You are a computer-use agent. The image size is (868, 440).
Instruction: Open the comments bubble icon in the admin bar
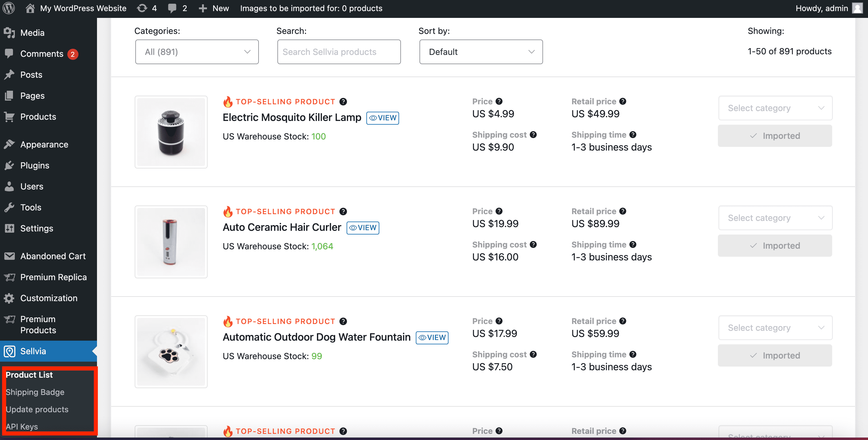point(172,8)
